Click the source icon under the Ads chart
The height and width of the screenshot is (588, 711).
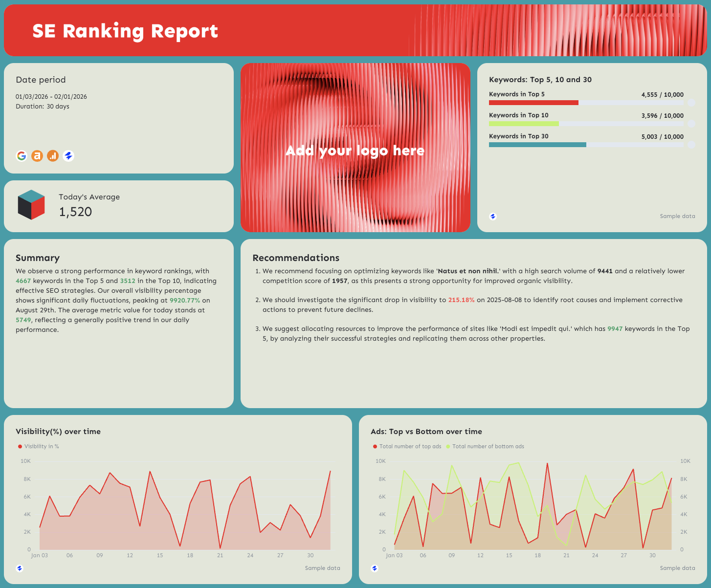(375, 568)
